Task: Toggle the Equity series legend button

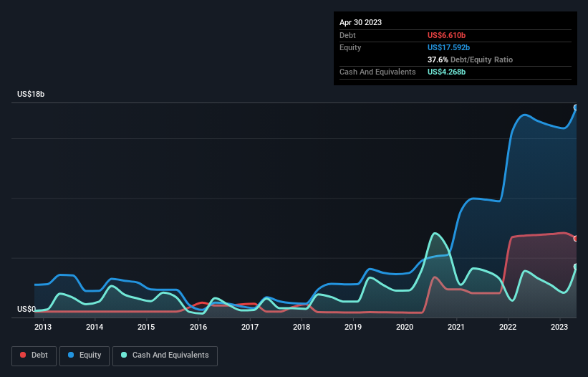Action: click(x=85, y=355)
